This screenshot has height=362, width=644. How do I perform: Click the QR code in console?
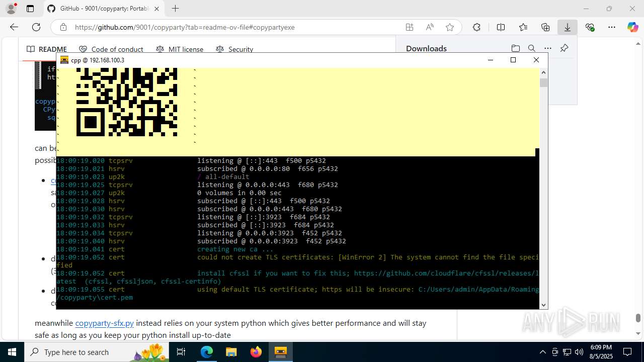(127, 102)
